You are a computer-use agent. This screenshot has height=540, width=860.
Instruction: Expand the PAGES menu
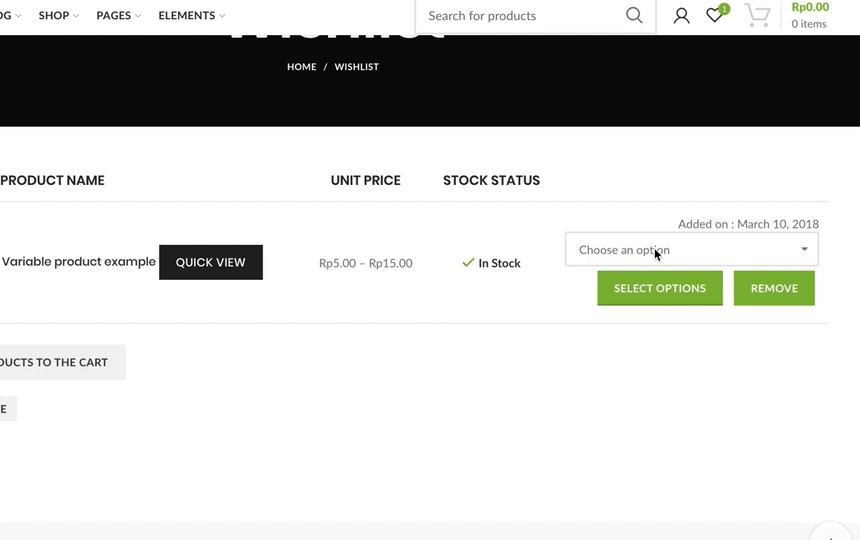pos(118,16)
